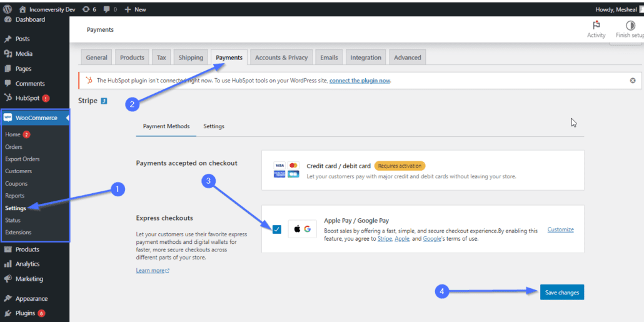Open the Emails tab
The image size is (644, 322).
tap(329, 58)
